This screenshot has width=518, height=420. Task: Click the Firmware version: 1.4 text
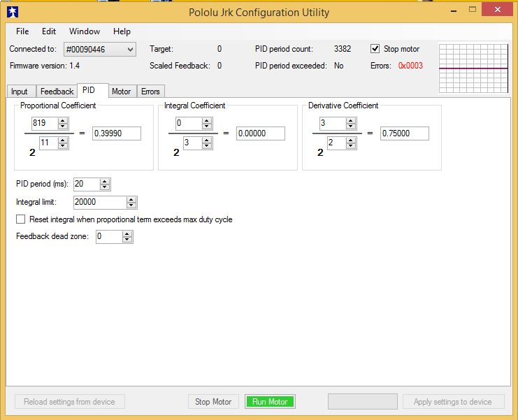click(45, 66)
